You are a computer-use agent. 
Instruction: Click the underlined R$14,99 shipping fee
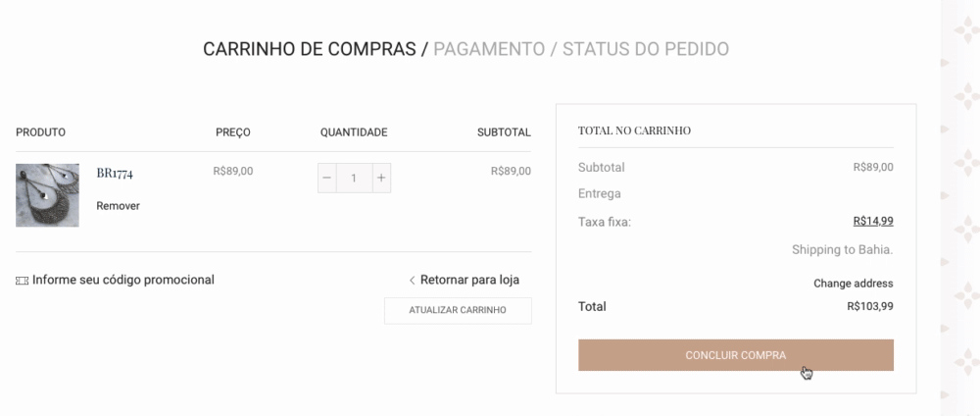tap(872, 221)
